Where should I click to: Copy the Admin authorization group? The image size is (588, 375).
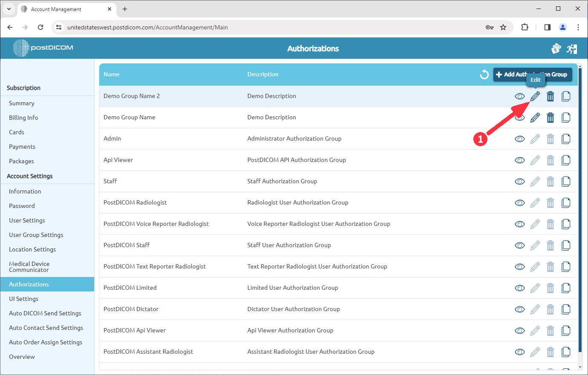(566, 138)
